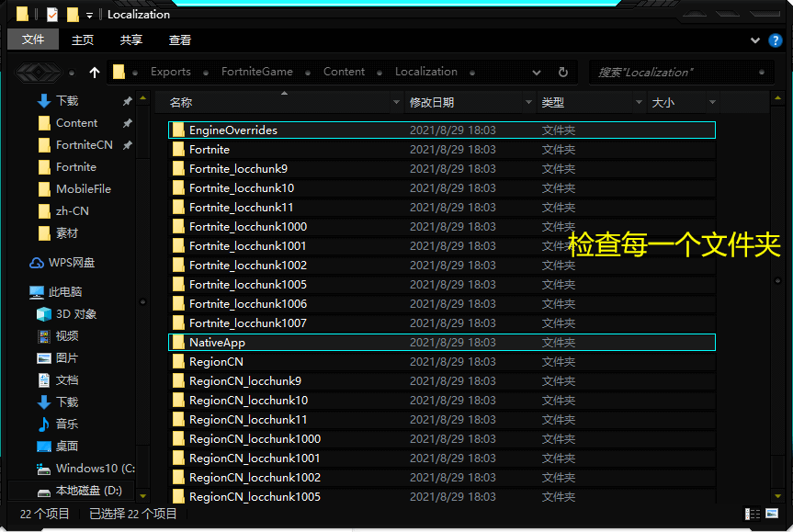The height and width of the screenshot is (532, 793).
Task: Select the EngineOverrides folder
Action: click(441, 130)
